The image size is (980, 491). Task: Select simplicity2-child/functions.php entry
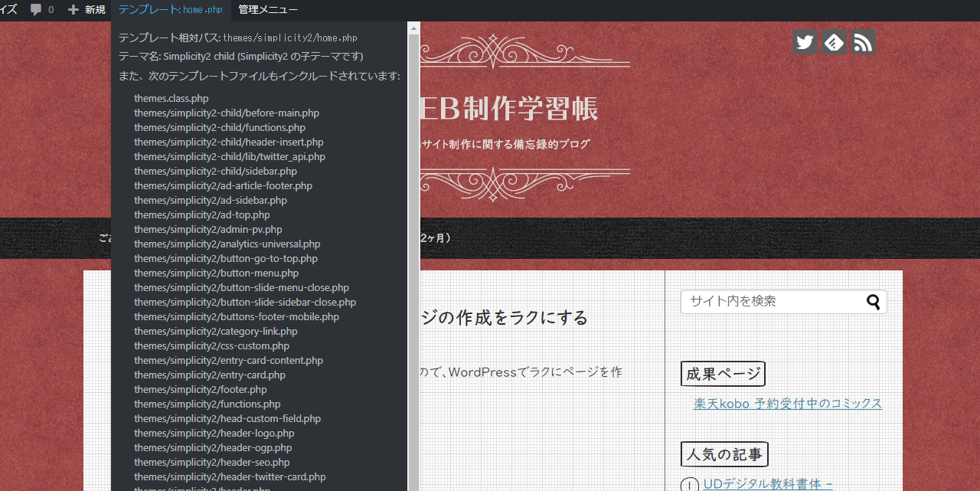point(220,127)
